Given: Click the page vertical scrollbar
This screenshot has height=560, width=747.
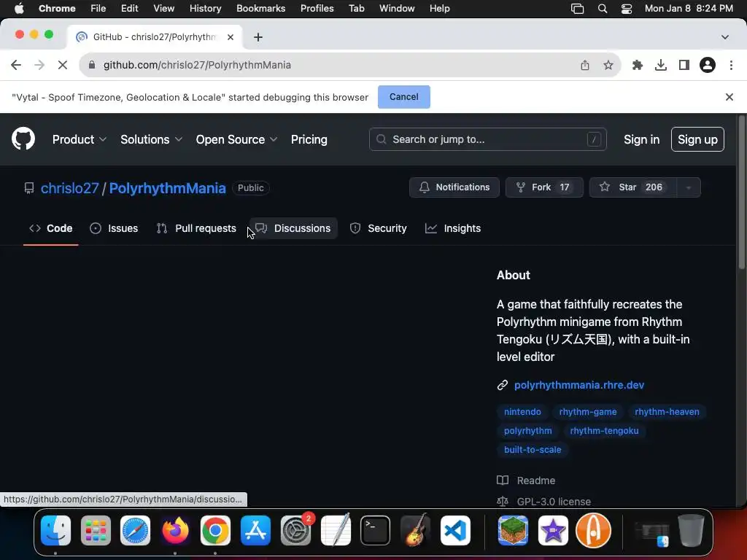Looking at the screenshot, I should (x=741, y=192).
